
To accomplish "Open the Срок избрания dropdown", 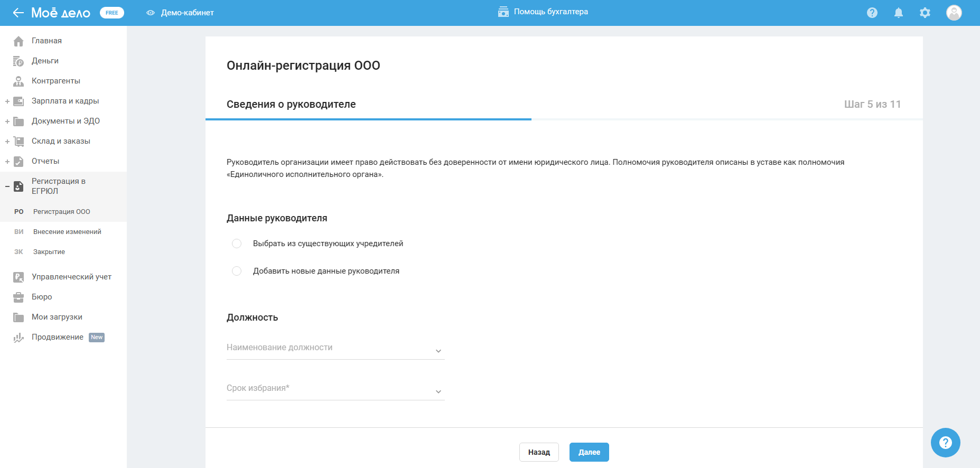I will [x=335, y=389].
